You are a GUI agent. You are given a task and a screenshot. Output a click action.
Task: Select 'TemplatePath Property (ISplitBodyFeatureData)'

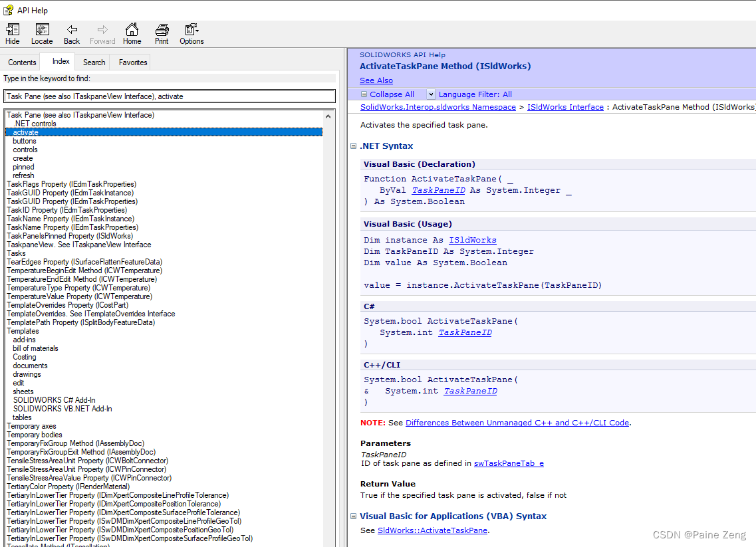click(x=81, y=322)
